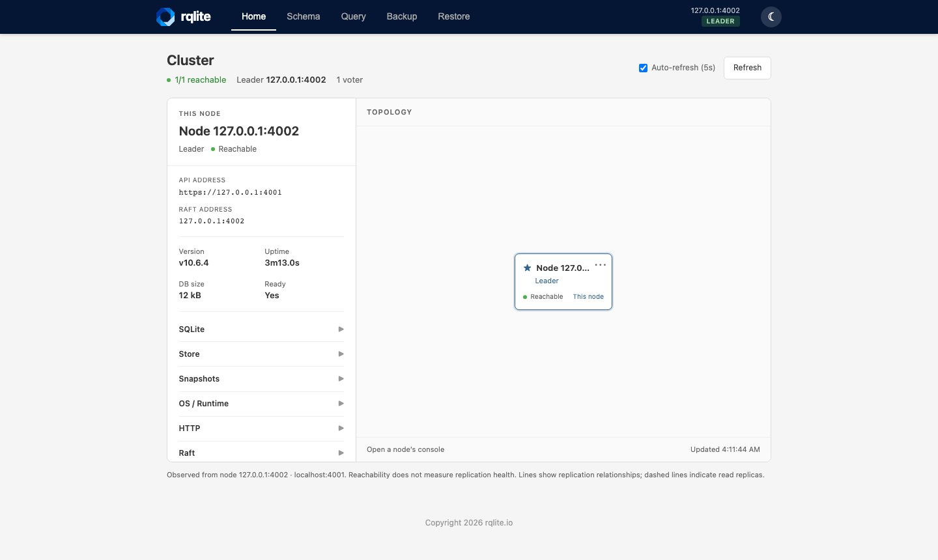Disable the Auto-refresh (5s) checkbox

point(643,68)
